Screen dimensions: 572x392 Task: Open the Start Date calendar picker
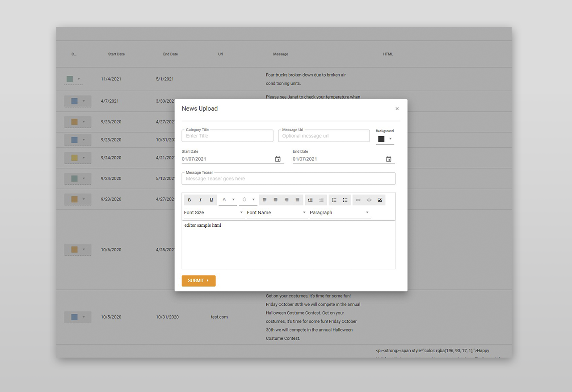(x=278, y=159)
